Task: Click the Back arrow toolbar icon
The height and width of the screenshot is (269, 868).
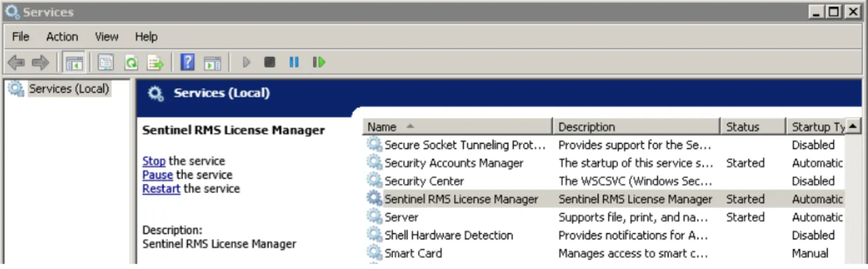Action: pyautogui.click(x=16, y=62)
